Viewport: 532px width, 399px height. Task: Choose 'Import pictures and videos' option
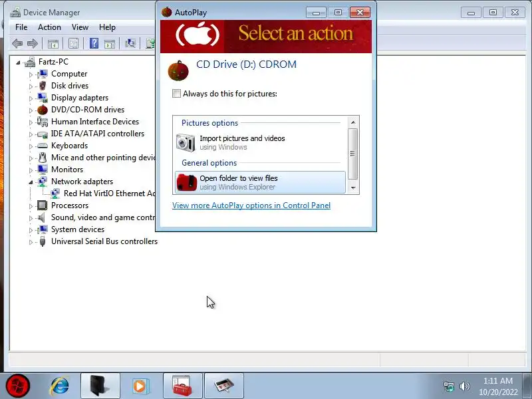pyautogui.click(x=260, y=142)
